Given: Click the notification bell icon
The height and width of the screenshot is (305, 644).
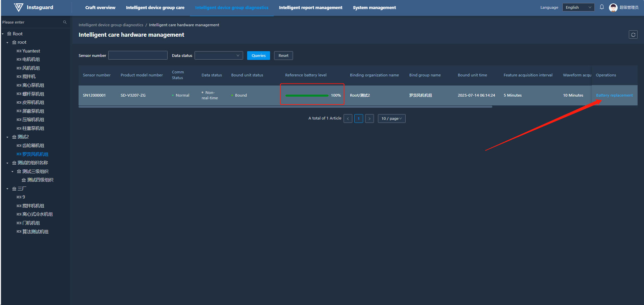Looking at the screenshot, I should click(x=602, y=7).
